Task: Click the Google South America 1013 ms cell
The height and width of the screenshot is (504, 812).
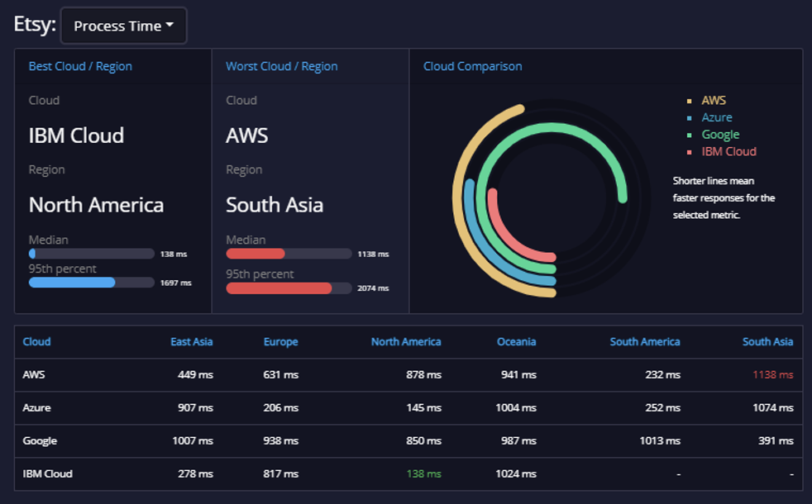Action: click(x=660, y=441)
